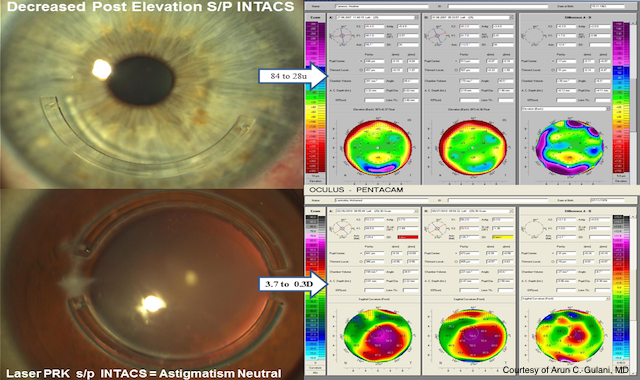This screenshot has width=640, height=380.
Task: Click the K2 value field of upper exam A
Action: pos(374,27)
